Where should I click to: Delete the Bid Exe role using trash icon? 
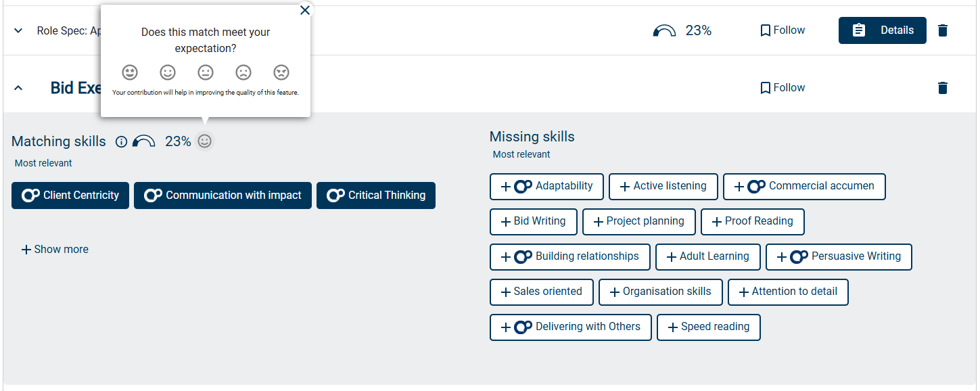click(x=943, y=88)
